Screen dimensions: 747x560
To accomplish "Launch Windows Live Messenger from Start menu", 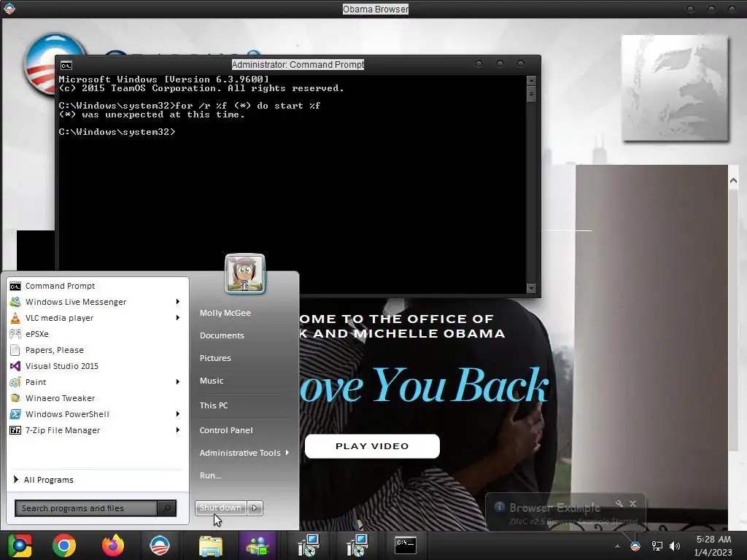I will point(98,302).
